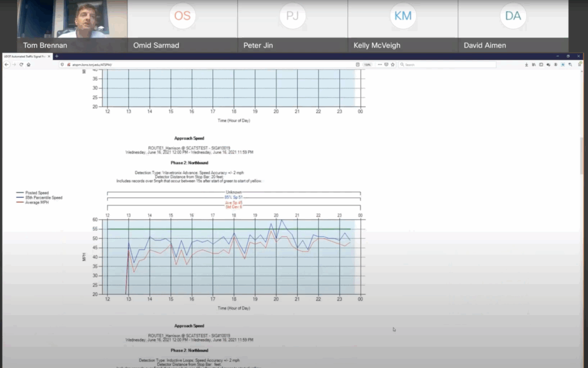Screen dimensions: 588x368
Task: Click Kelly McVeigh's KM participant avatar
Action: click(403, 16)
